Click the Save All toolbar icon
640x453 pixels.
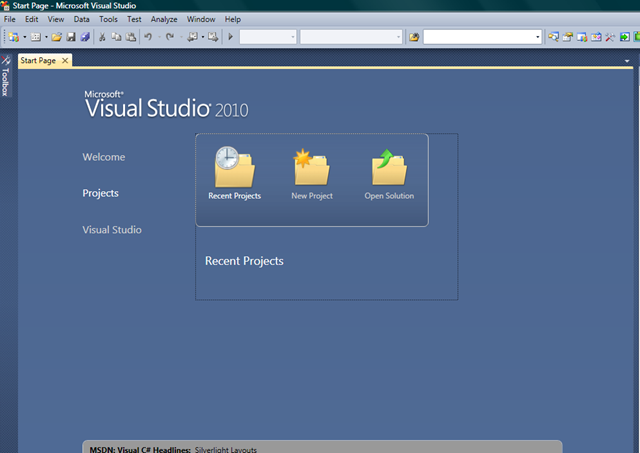click(85, 37)
